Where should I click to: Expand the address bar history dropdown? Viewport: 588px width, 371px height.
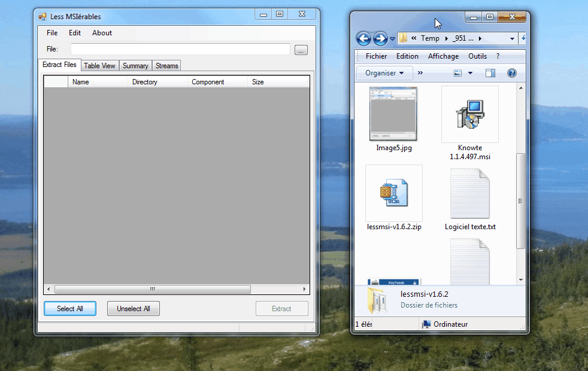pos(512,39)
